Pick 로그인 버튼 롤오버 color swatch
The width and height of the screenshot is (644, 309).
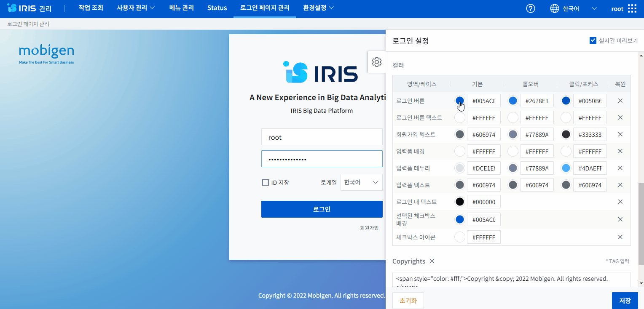[513, 101]
